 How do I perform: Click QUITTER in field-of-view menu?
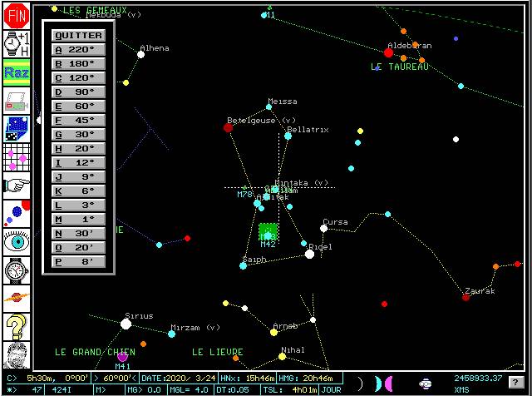click(x=78, y=35)
